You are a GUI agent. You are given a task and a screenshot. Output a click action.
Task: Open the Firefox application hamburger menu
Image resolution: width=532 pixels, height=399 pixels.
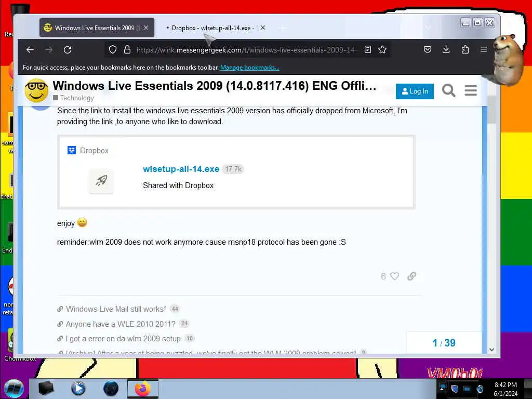[484, 49]
